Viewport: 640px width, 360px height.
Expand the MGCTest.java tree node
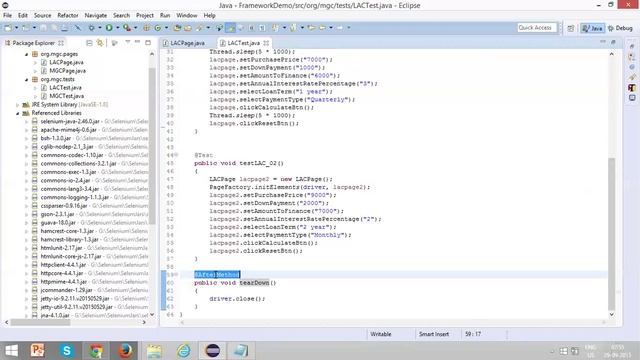point(35,96)
